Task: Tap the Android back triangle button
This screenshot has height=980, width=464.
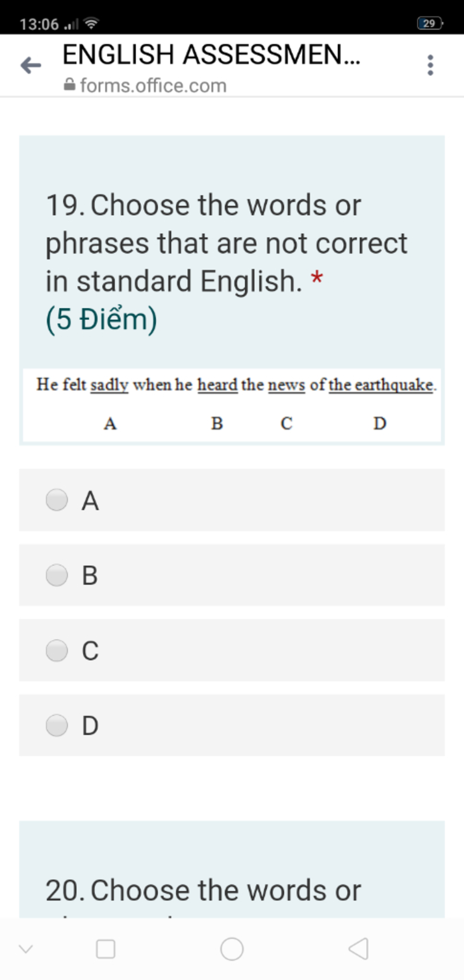Action: [x=358, y=949]
